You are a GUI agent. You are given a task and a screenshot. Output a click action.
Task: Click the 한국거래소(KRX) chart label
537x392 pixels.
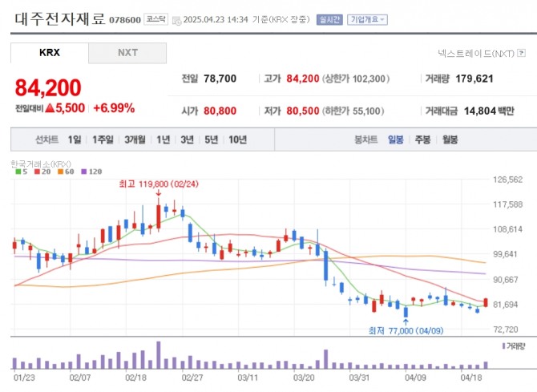[x=41, y=164]
